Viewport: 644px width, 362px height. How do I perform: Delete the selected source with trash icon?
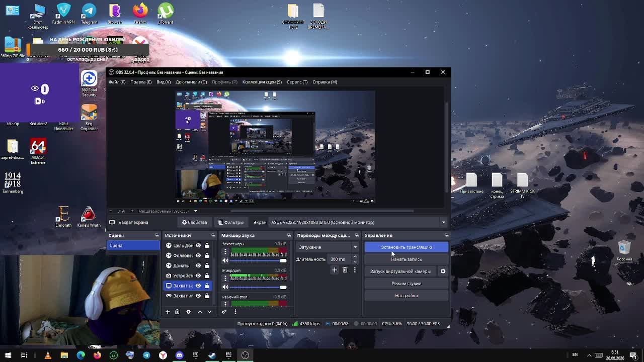pos(177,312)
